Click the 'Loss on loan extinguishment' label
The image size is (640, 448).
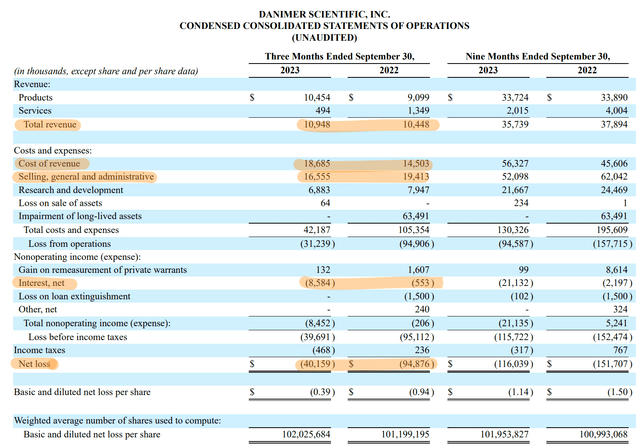point(74,297)
